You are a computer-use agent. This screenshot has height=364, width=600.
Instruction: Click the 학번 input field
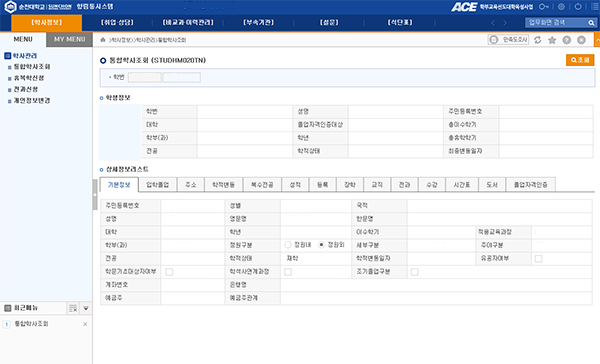click(x=145, y=77)
